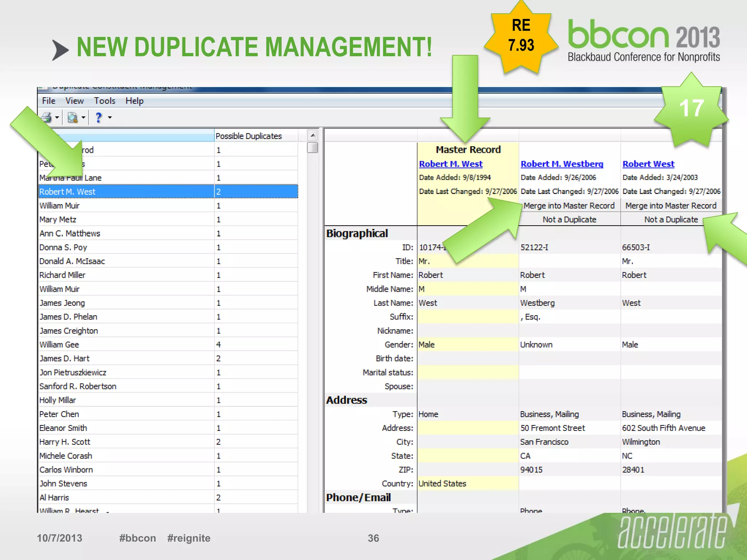
Task: Click the Unknown gender cell
Action: [569, 345]
